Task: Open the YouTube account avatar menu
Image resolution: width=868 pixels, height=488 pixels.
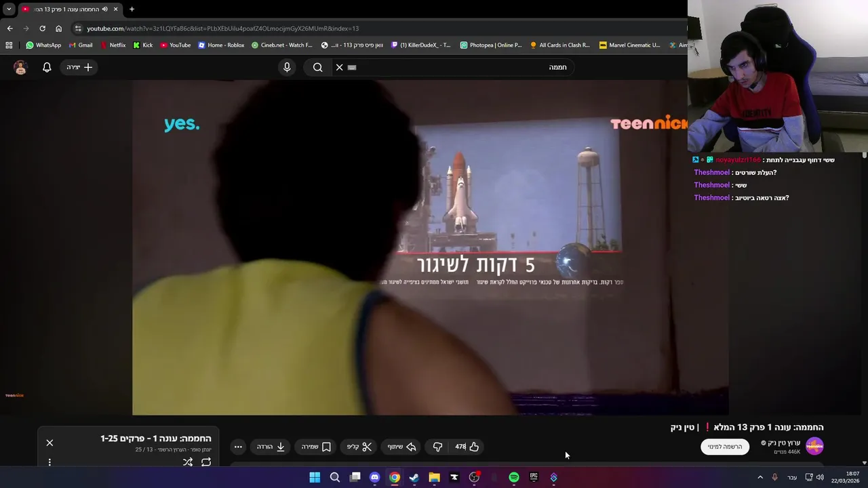Action: (20, 67)
